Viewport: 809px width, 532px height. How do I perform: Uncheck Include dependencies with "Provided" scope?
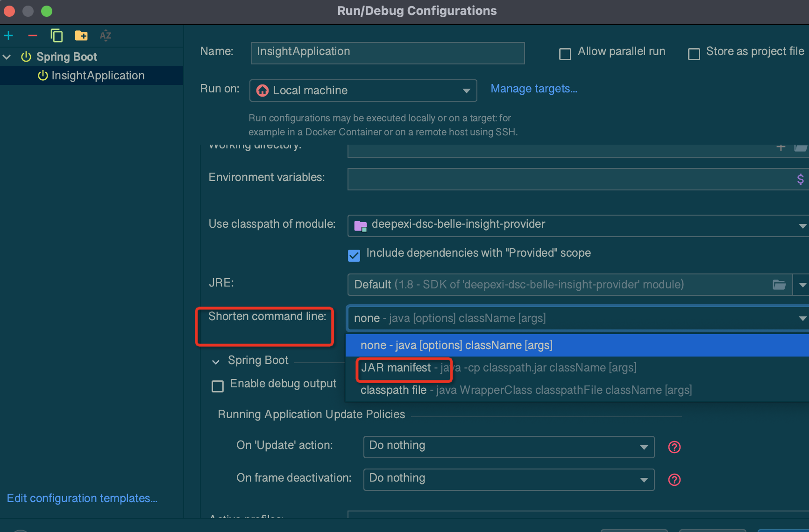click(354, 255)
